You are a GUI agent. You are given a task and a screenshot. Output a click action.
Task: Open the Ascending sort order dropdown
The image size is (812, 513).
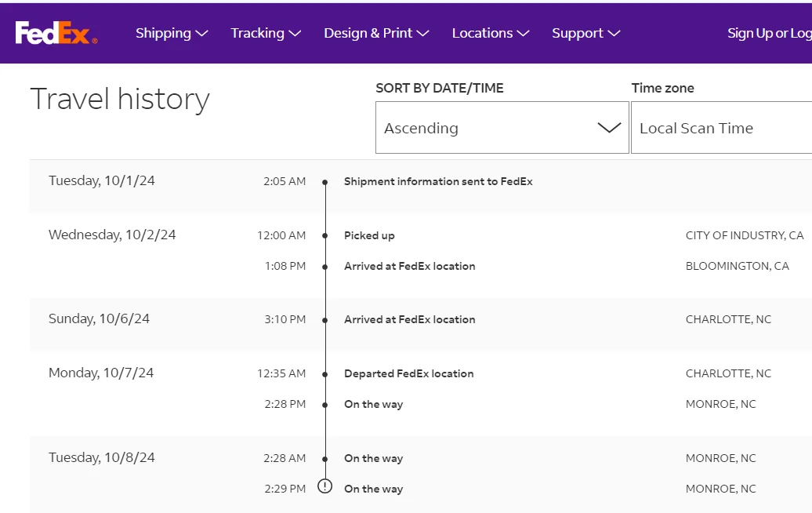[x=502, y=128]
